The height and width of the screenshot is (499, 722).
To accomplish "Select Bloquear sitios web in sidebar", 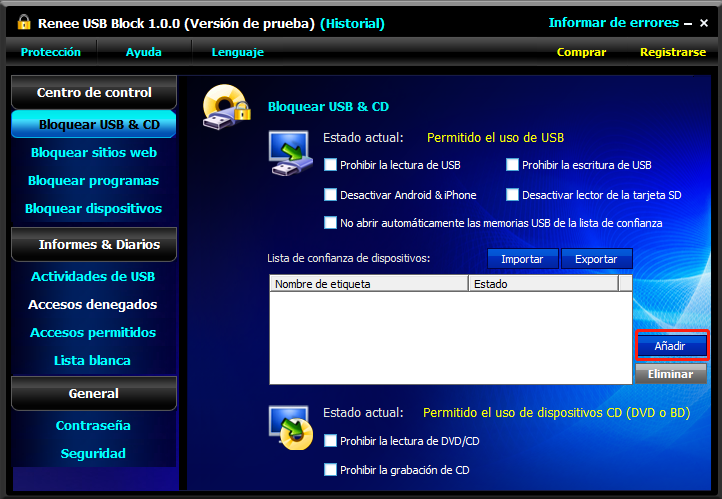I will click(94, 153).
